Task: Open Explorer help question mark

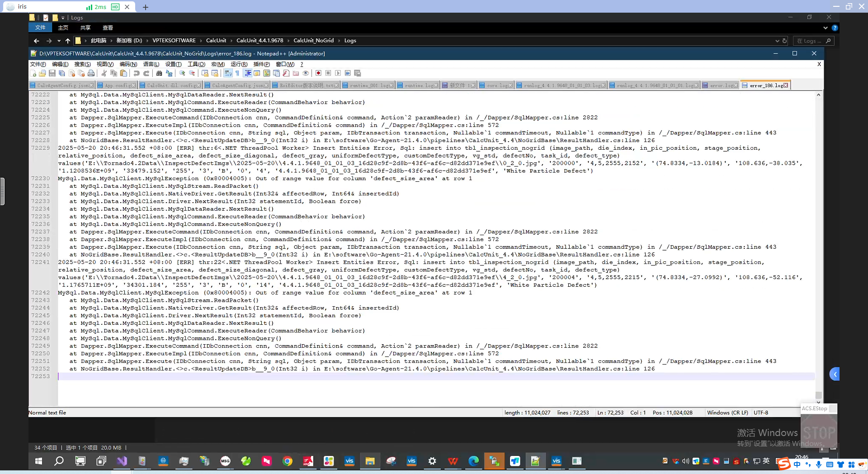Action: (835, 28)
